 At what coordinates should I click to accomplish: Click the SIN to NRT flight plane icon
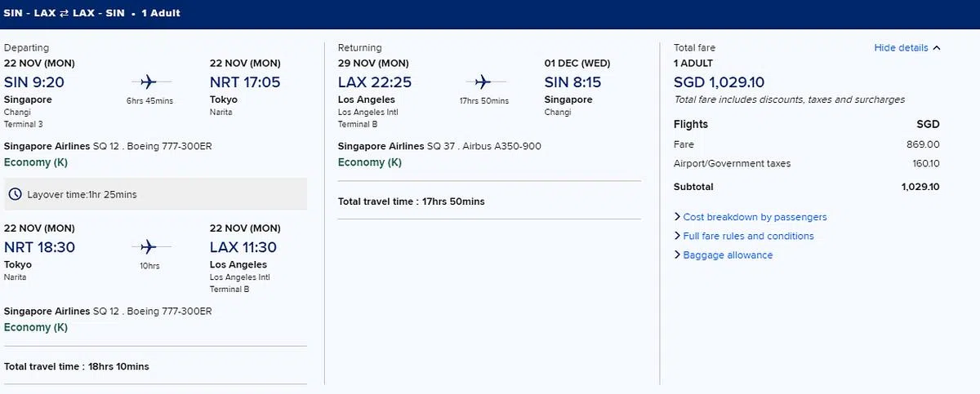pyautogui.click(x=149, y=82)
